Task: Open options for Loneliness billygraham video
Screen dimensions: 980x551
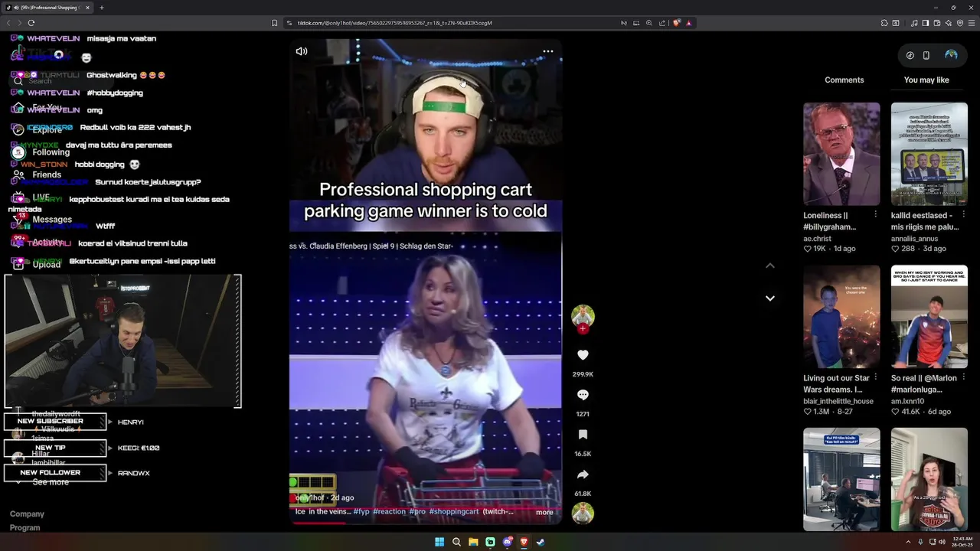Action: 875,216
